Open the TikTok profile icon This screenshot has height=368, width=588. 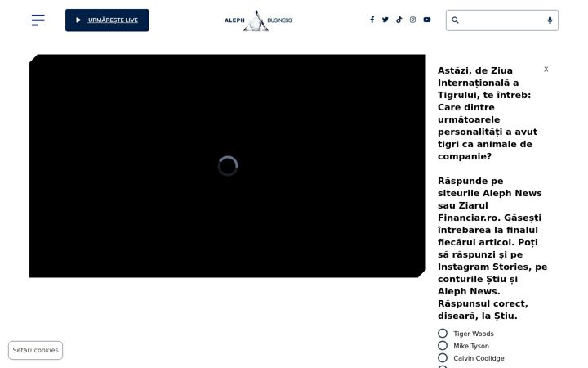[x=399, y=20]
